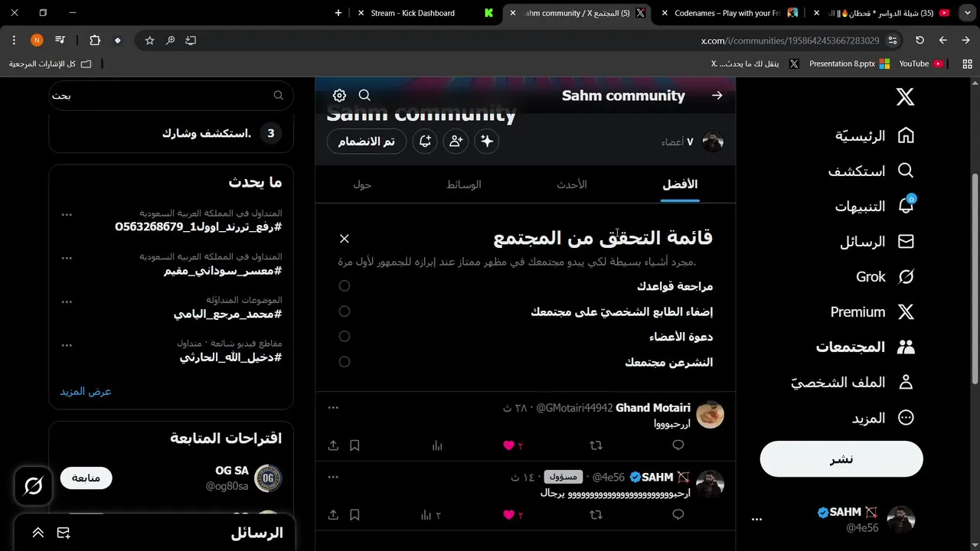The width and height of the screenshot is (980, 551).
Task: Select the 'مراجعة قواعدك' checklist circle
Action: coord(345,285)
